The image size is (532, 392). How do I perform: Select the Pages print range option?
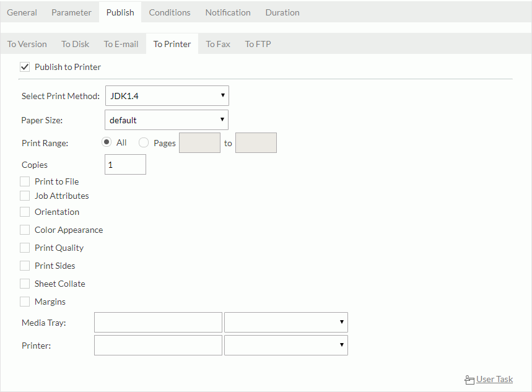tap(143, 142)
